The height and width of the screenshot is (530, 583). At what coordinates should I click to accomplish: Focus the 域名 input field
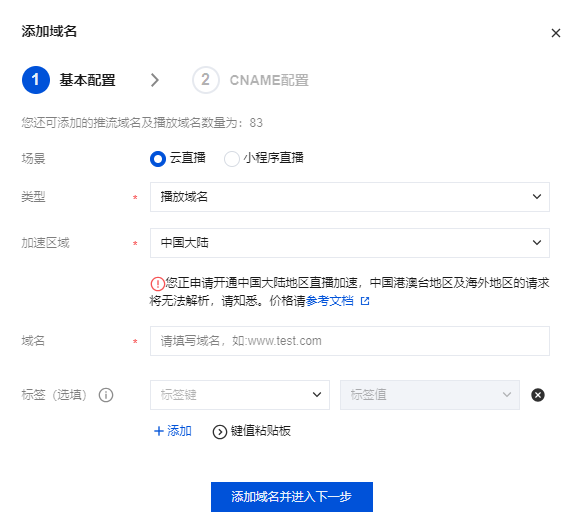point(350,341)
